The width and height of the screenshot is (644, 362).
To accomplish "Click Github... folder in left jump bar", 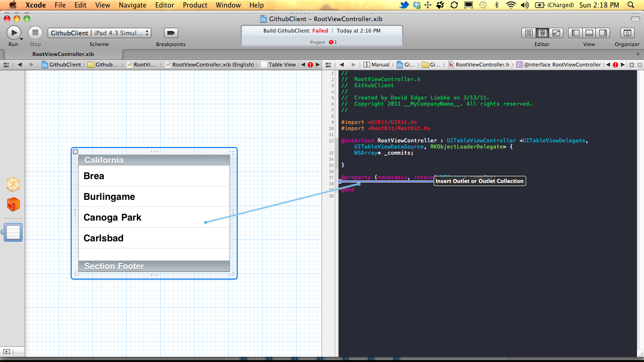I will [103, 65].
